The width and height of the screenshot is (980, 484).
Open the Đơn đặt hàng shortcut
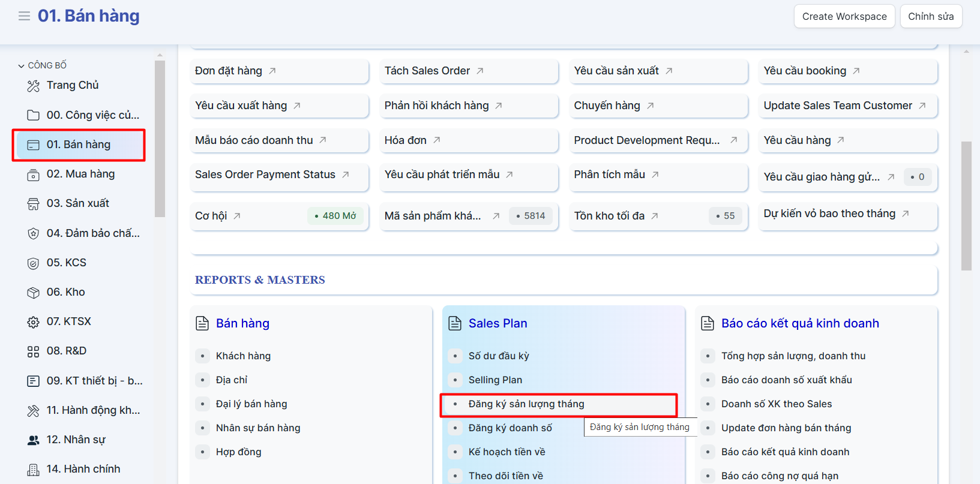[229, 71]
